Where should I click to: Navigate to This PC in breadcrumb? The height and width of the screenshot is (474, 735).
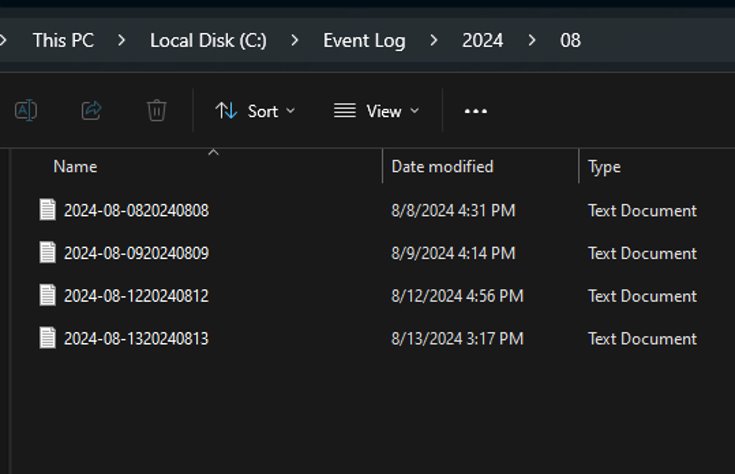point(63,41)
